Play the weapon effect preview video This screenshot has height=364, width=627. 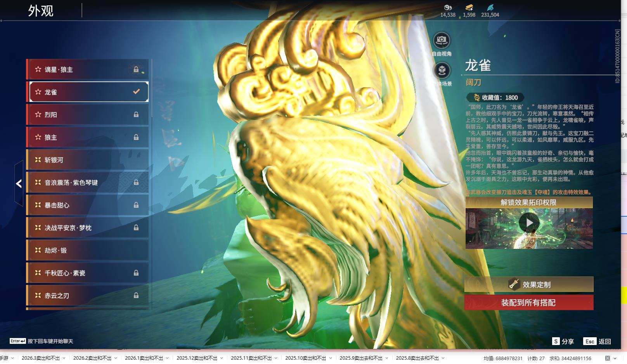tap(530, 223)
